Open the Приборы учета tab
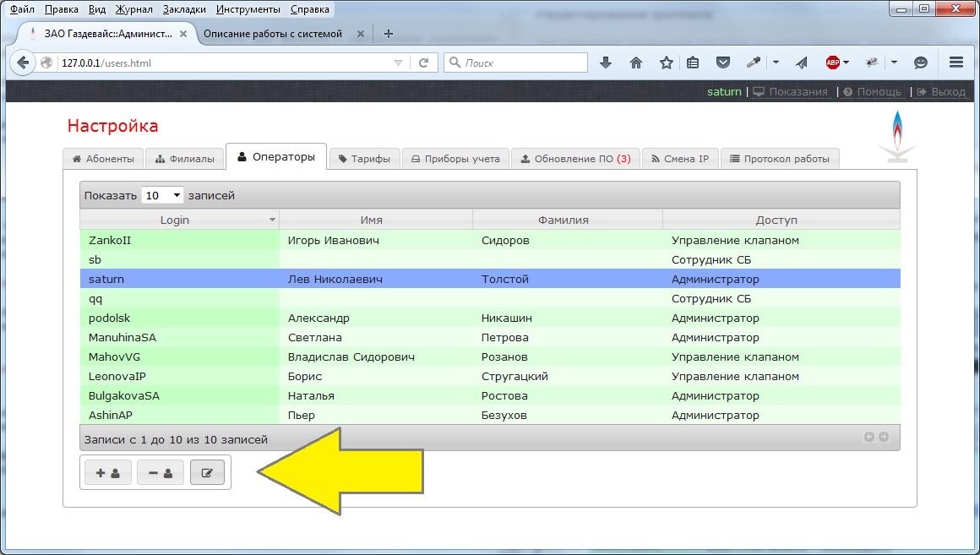Image resolution: width=980 pixels, height=555 pixels. 455,159
